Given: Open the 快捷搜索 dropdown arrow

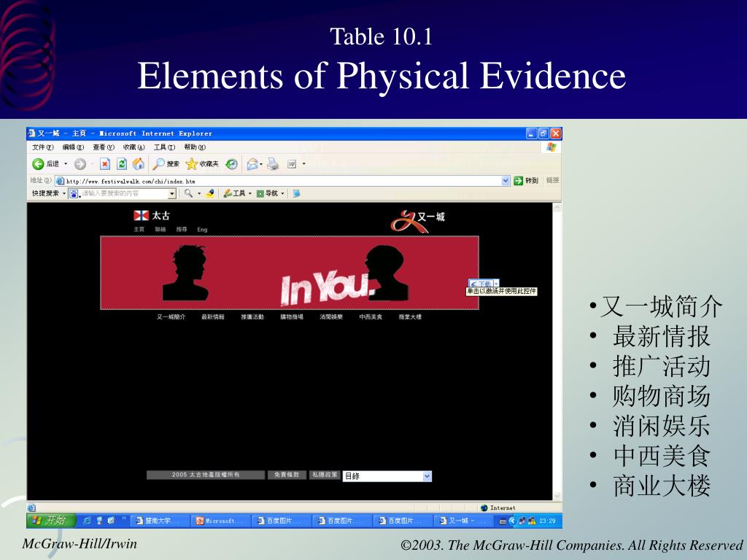Looking at the screenshot, I should (x=64, y=193).
